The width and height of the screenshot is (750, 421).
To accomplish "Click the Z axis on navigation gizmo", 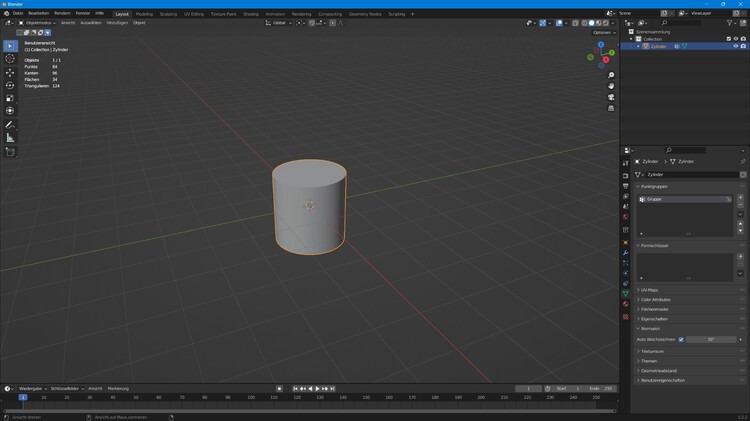I will (601, 44).
